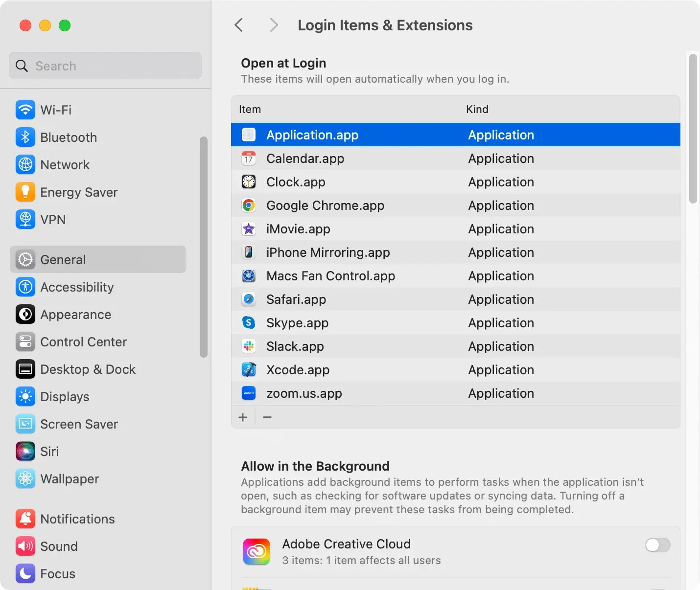Screen dimensions: 700x590
Task: Select the zoom.us.app name text
Action: coord(304,393)
